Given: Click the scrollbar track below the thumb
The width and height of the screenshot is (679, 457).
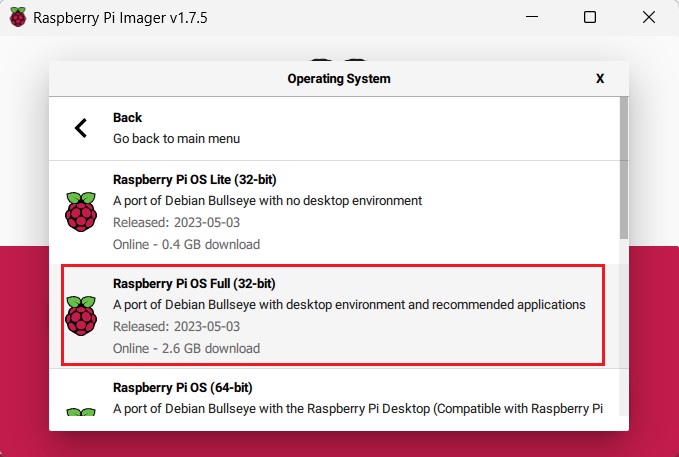Looking at the screenshot, I should tap(622, 330).
